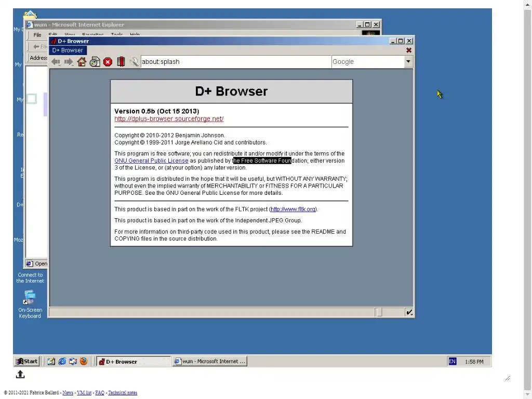The image size is (532, 399).
Task: Open the www.fltk.org link
Action: (x=293, y=209)
